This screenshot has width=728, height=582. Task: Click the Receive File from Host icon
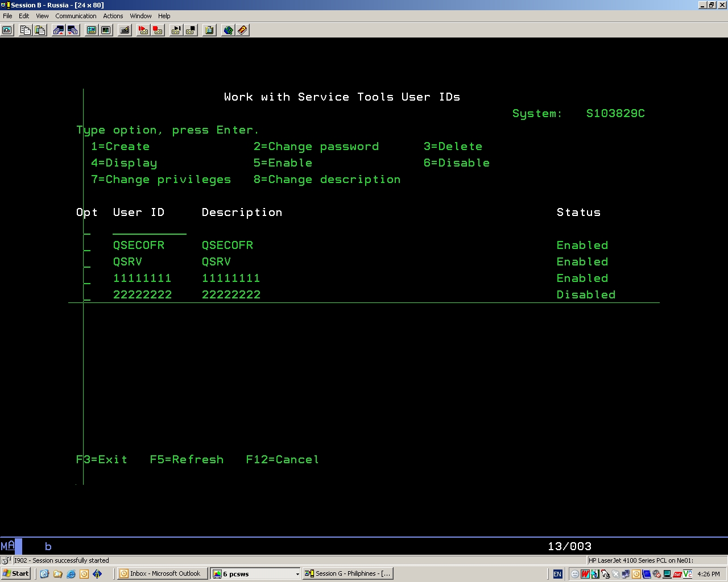coord(73,30)
